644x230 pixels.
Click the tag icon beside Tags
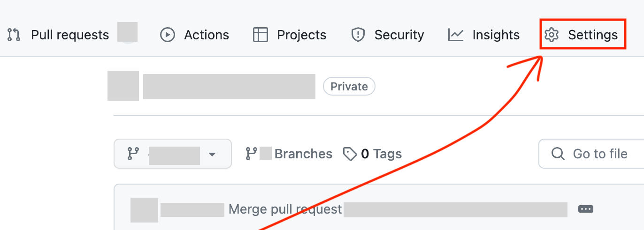click(x=350, y=154)
